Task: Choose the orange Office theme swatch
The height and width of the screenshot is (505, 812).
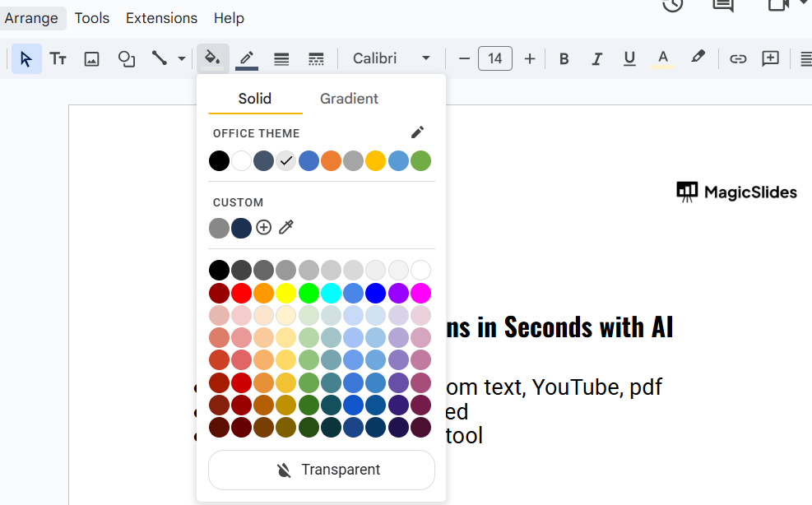Action: click(x=331, y=160)
